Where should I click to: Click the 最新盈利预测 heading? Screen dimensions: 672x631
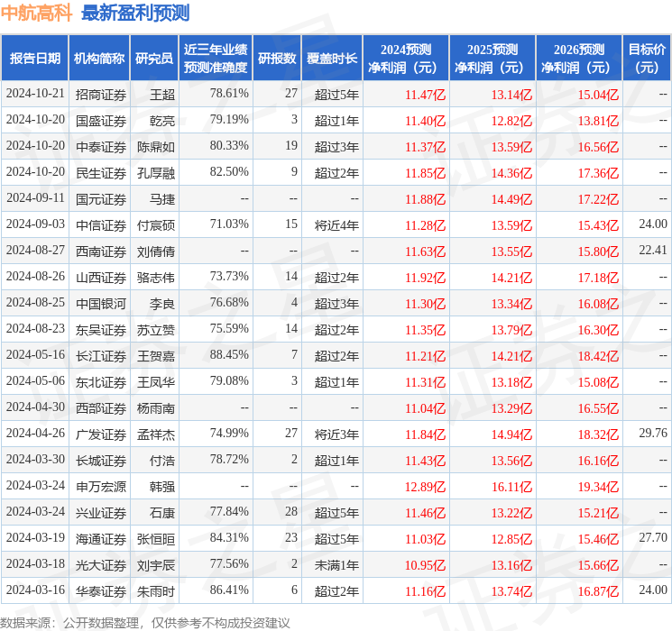pos(135,13)
